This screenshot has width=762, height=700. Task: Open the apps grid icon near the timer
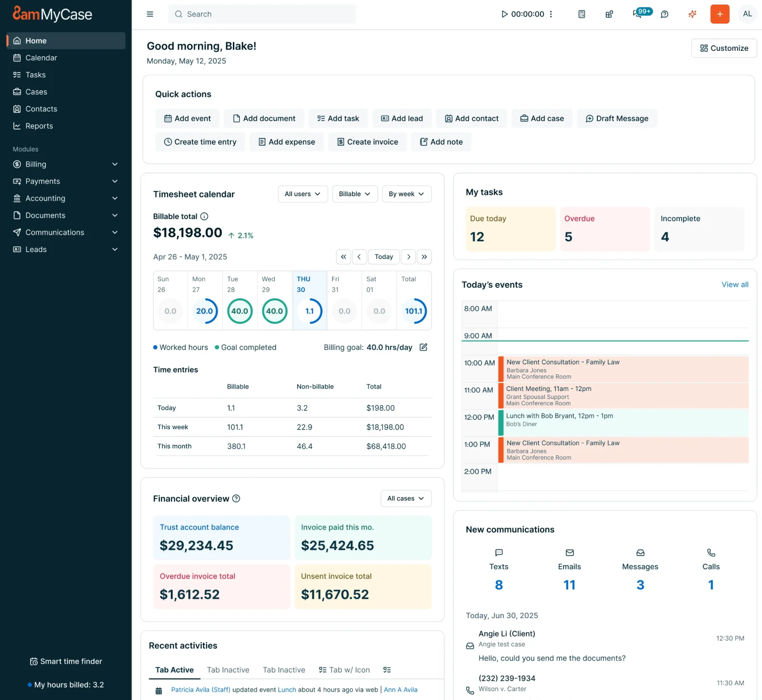609,14
